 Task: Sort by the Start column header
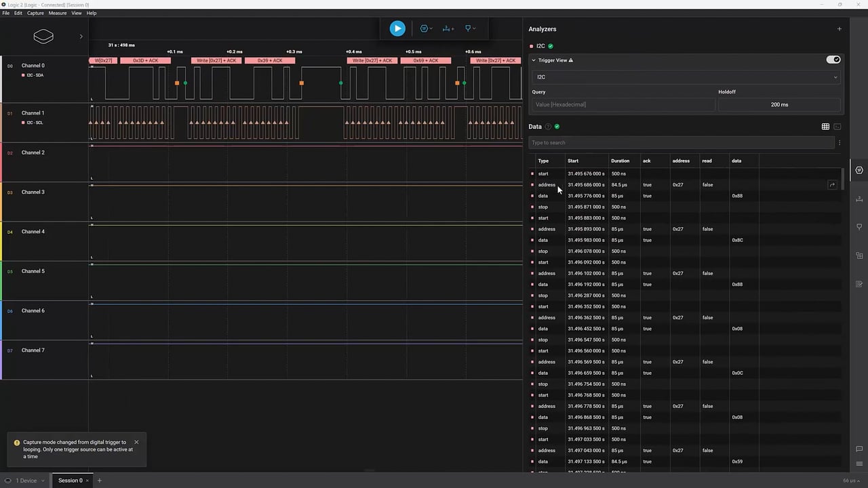573,161
